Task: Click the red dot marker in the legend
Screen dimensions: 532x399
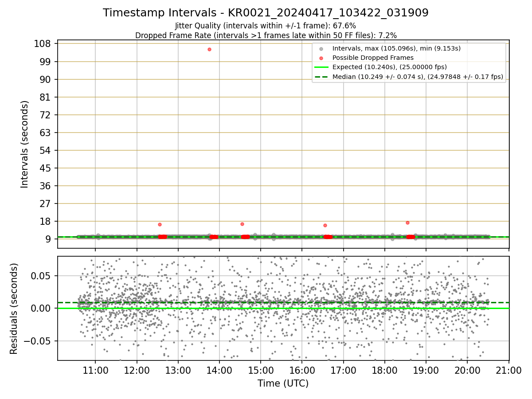Action: [321, 58]
